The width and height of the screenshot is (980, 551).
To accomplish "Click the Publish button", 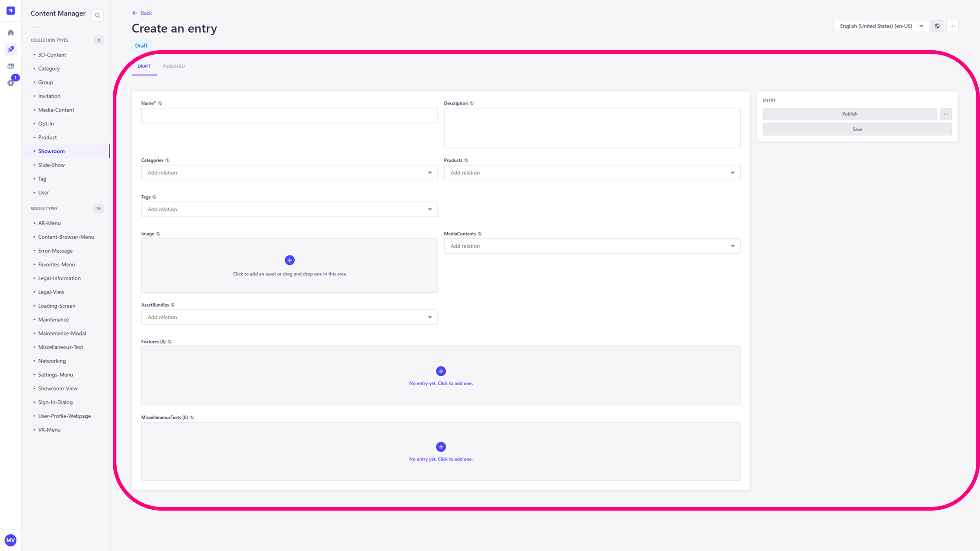I will (849, 114).
